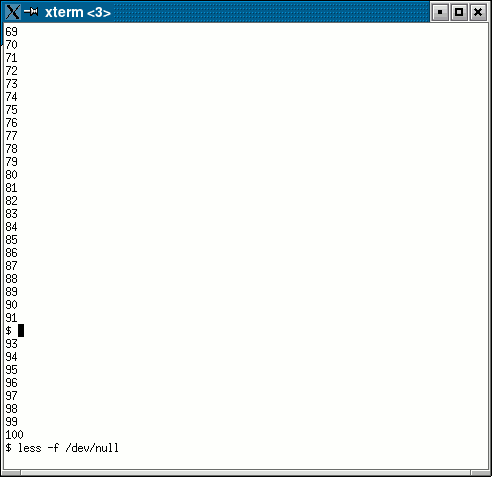Click the line showing 93
492x477 pixels.
(x=11, y=344)
